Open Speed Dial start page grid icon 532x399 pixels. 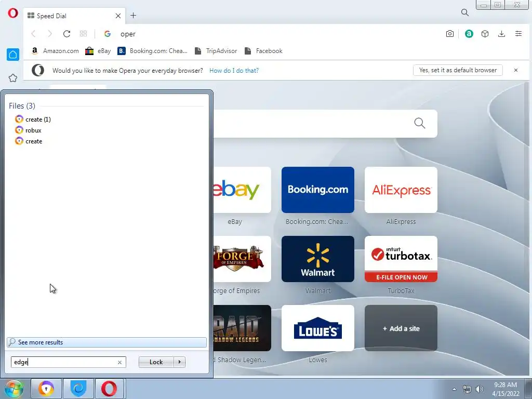coord(83,34)
